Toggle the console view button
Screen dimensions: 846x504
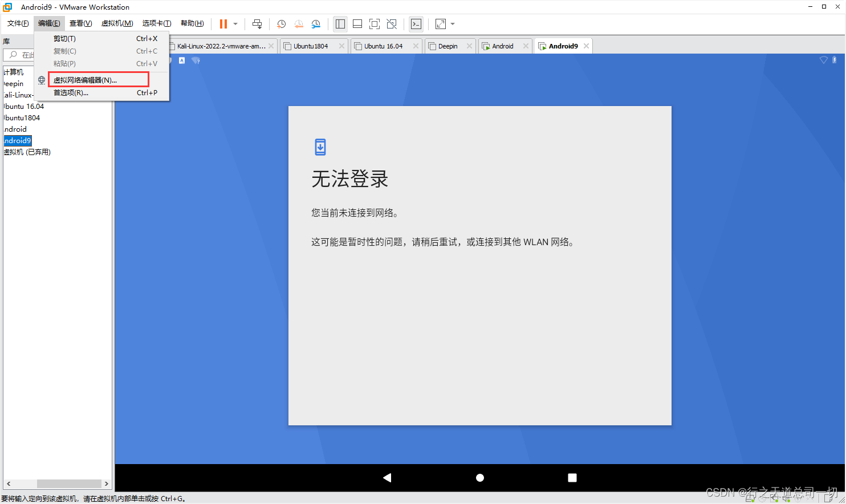click(x=417, y=24)
